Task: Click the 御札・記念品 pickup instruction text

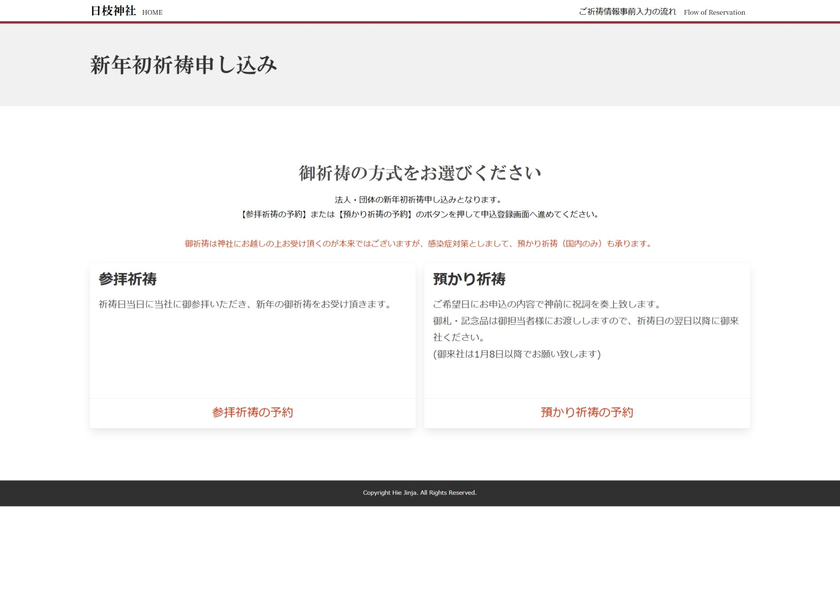Action: tap(585, 321)
